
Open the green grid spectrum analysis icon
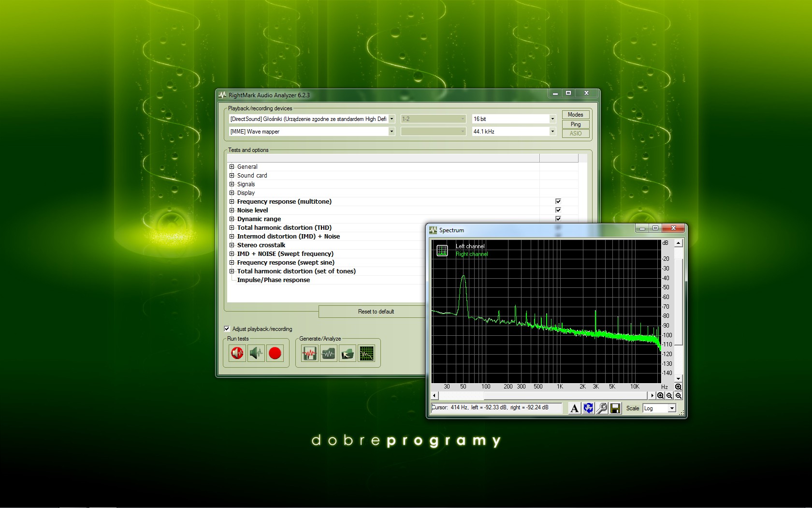(x=366, y=354)
